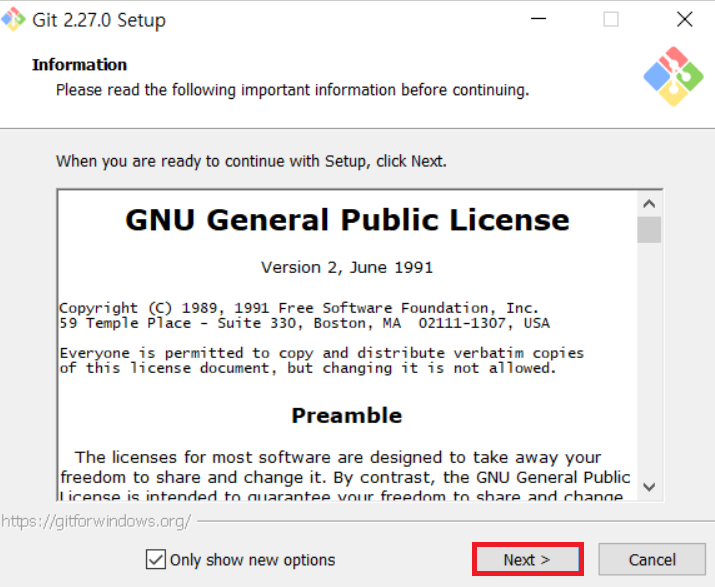Image resolution: width=715 pixels, height=587 pixels.
Task: Click the Preamble heading
Action: 347,416
